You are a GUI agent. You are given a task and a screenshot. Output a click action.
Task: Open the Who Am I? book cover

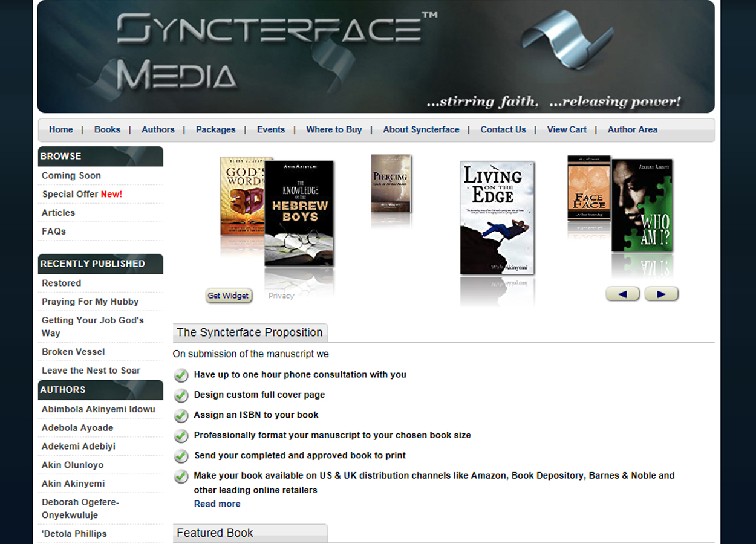pos(642,206)
